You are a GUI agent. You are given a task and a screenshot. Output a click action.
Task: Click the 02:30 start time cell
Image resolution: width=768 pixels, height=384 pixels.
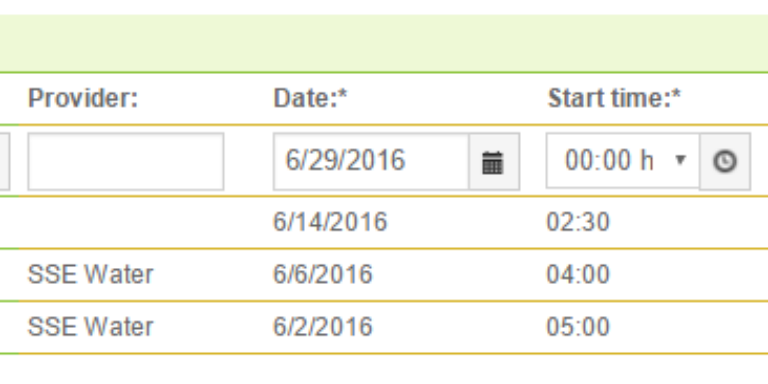[x=578, y=222]
